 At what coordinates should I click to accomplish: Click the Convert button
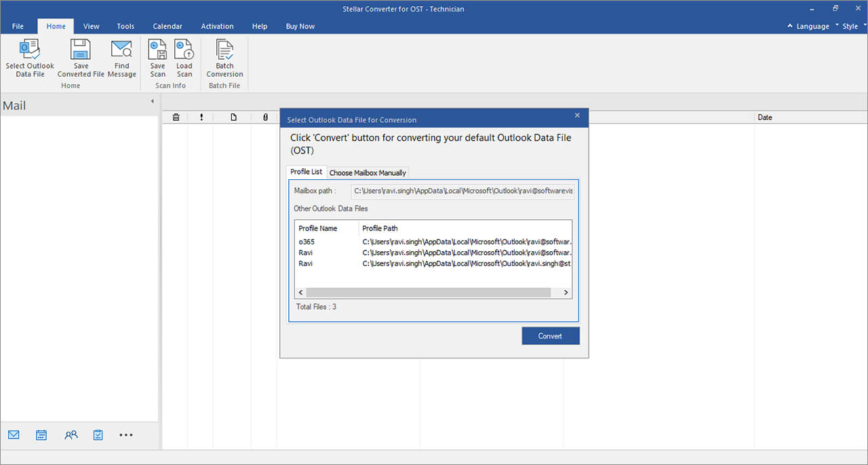pyautogui.click(x=550, y=336)
